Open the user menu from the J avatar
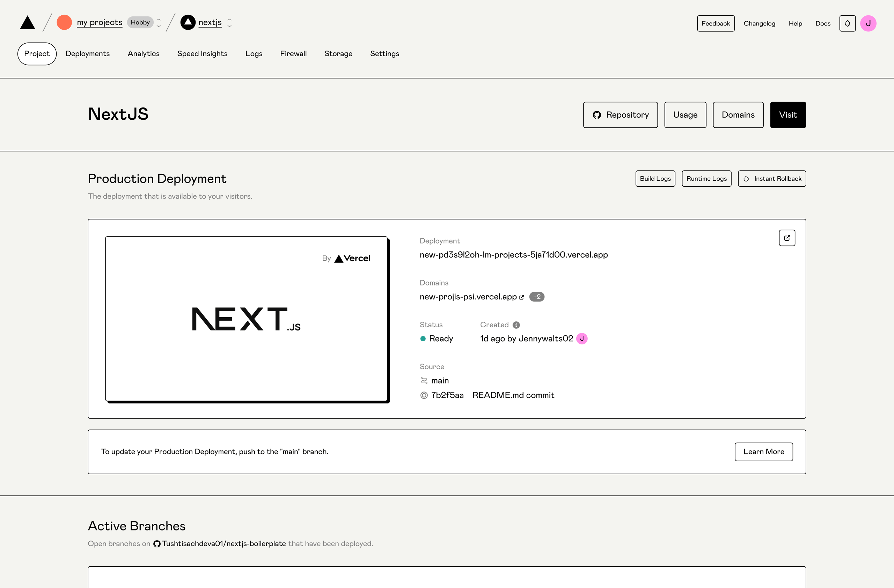The width and height of the screenshot is (894, 588). point(868,23)
